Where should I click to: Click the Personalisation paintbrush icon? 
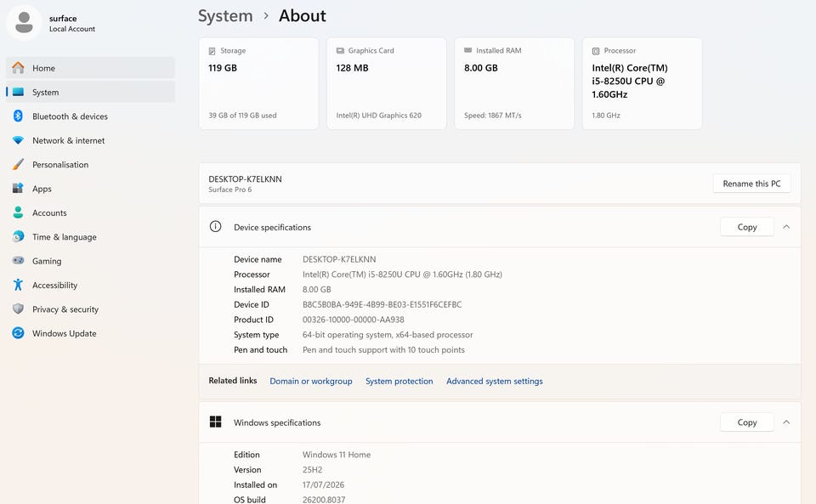[18, 164]
